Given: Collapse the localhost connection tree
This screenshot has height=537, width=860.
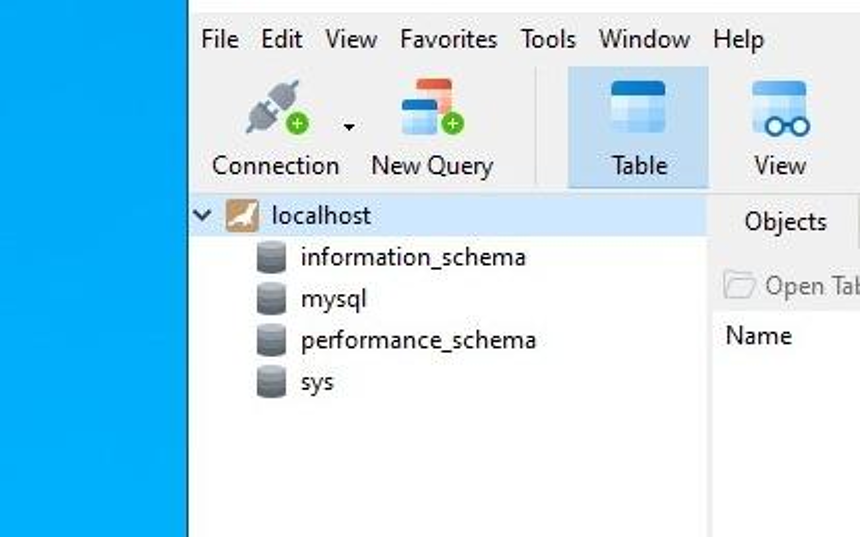Looking at the screenshot, I should 203,215.
